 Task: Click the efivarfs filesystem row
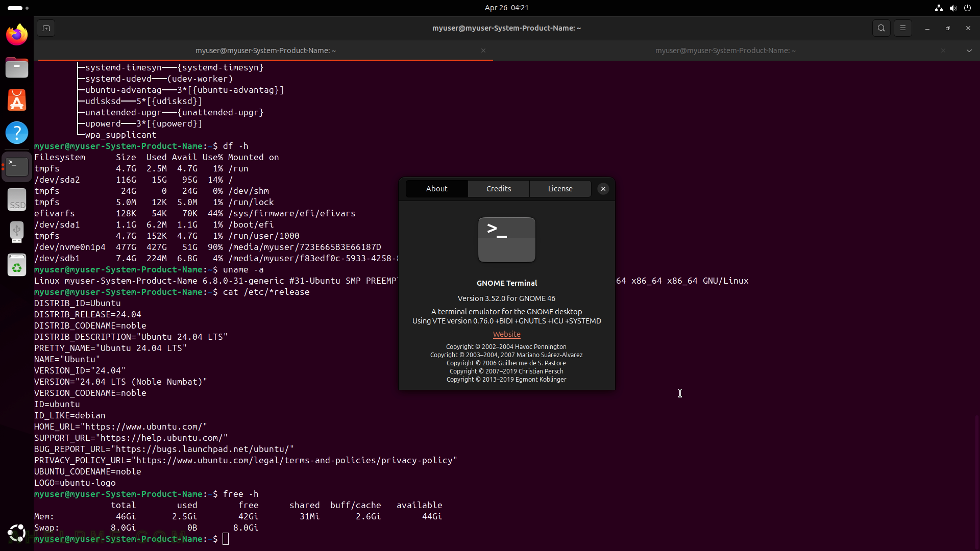(x=195, y=213)
